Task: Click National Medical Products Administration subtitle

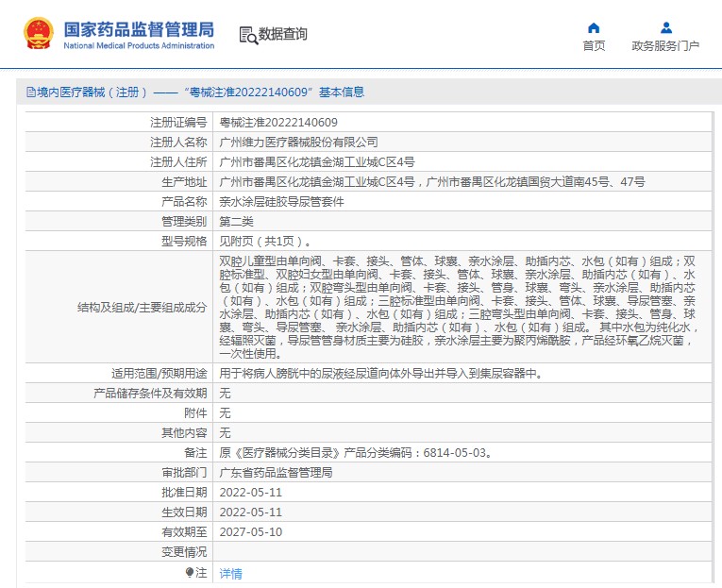Action: [139, 45]
